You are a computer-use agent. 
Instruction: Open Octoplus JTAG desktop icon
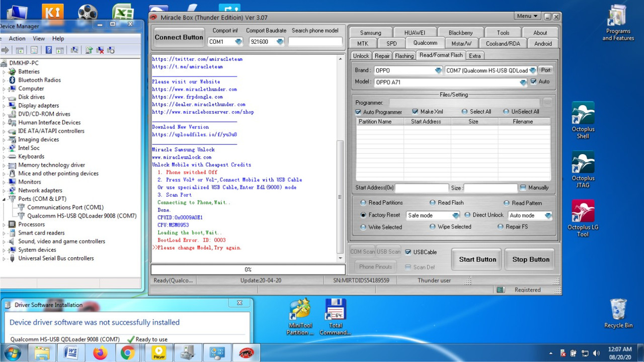(x=583, y=170)
